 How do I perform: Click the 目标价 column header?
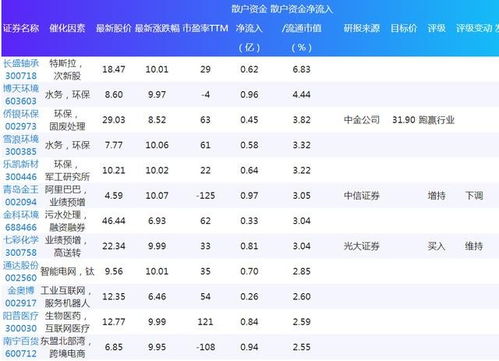pos(404,28)
